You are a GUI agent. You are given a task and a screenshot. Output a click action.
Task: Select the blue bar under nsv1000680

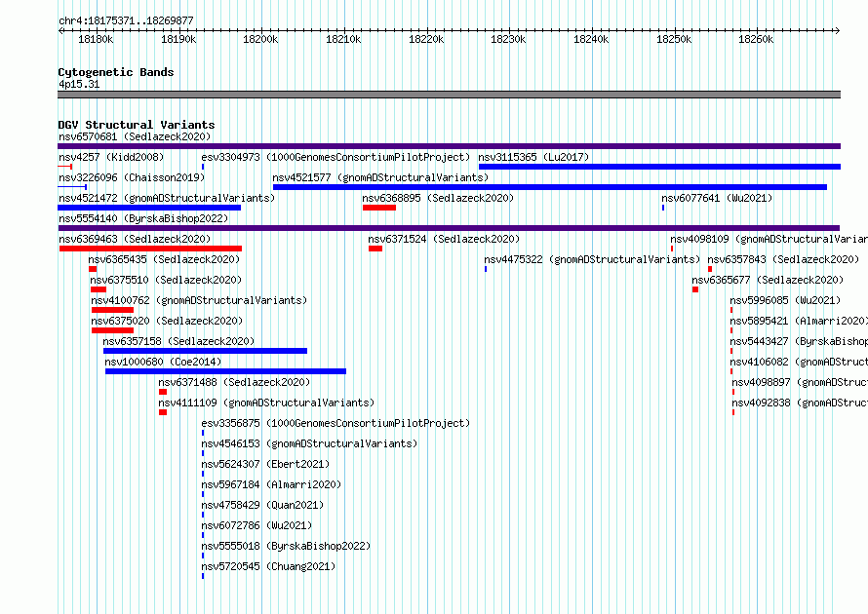(225, 371)
